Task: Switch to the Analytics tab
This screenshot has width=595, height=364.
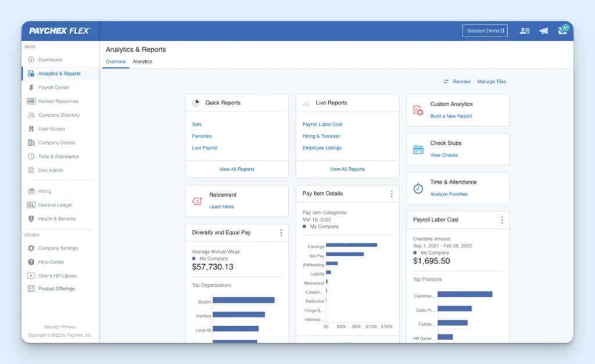Action: 142,62
